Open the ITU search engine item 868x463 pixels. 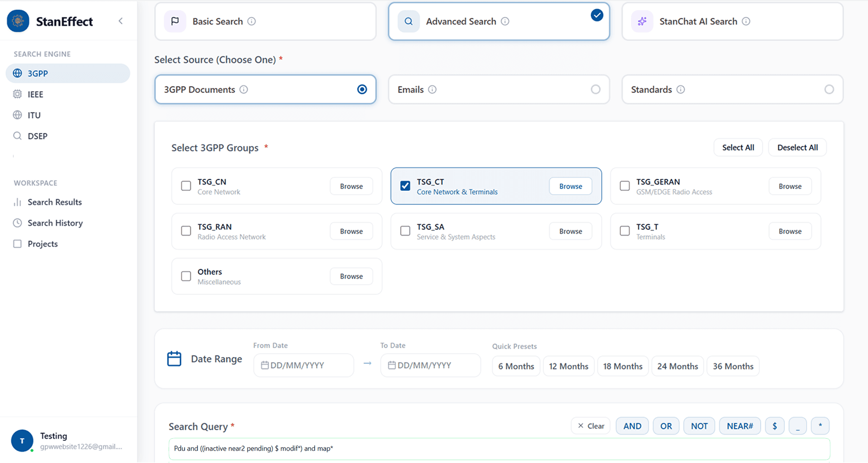[x=68, y=115]
